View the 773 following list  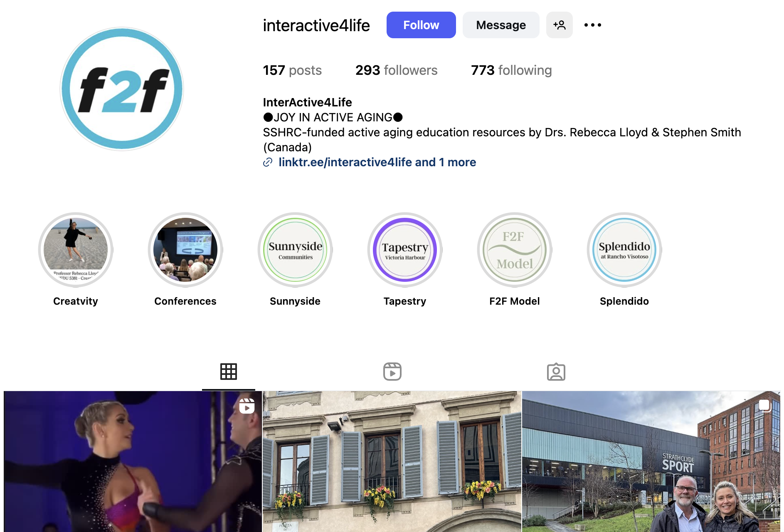click(x=511, y=70)
